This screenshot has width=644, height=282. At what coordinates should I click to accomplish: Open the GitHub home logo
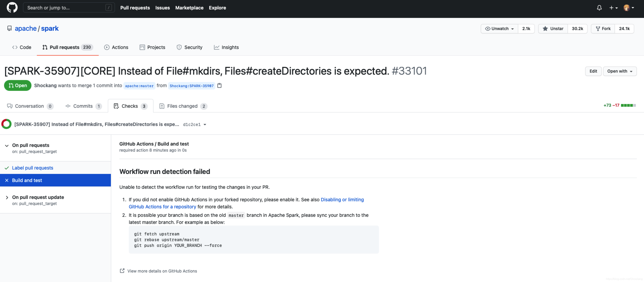tap(12, 7)
